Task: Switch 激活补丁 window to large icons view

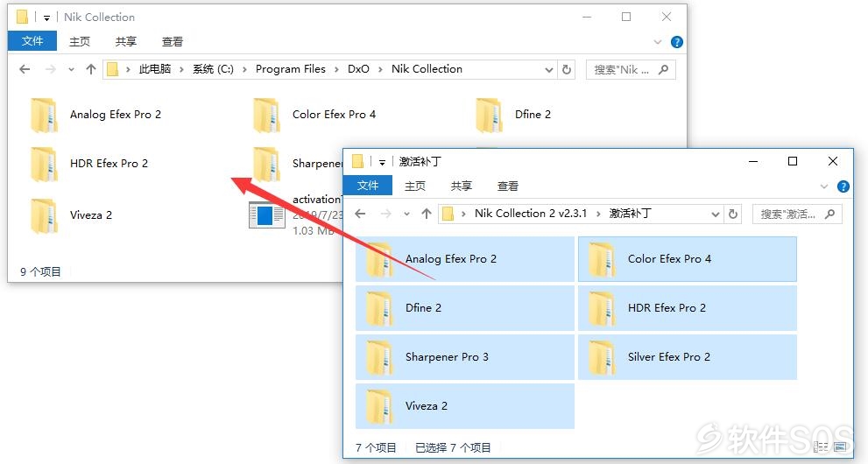Action: click(840, 446)
